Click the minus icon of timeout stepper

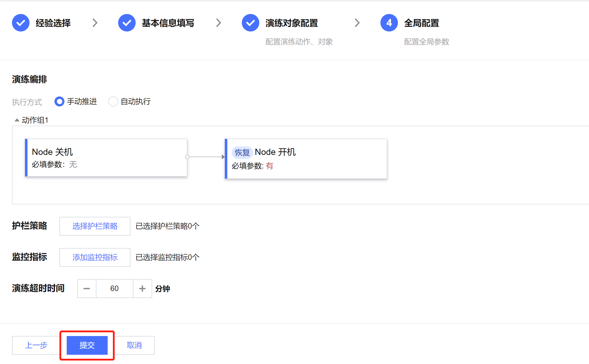click(x=87, y=289)
